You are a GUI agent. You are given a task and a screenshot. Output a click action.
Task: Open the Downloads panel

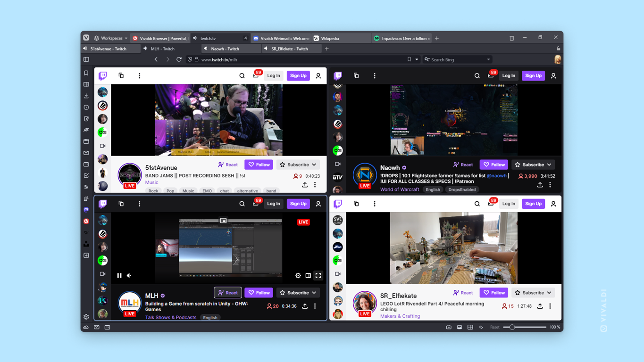(x=86, y=96)
